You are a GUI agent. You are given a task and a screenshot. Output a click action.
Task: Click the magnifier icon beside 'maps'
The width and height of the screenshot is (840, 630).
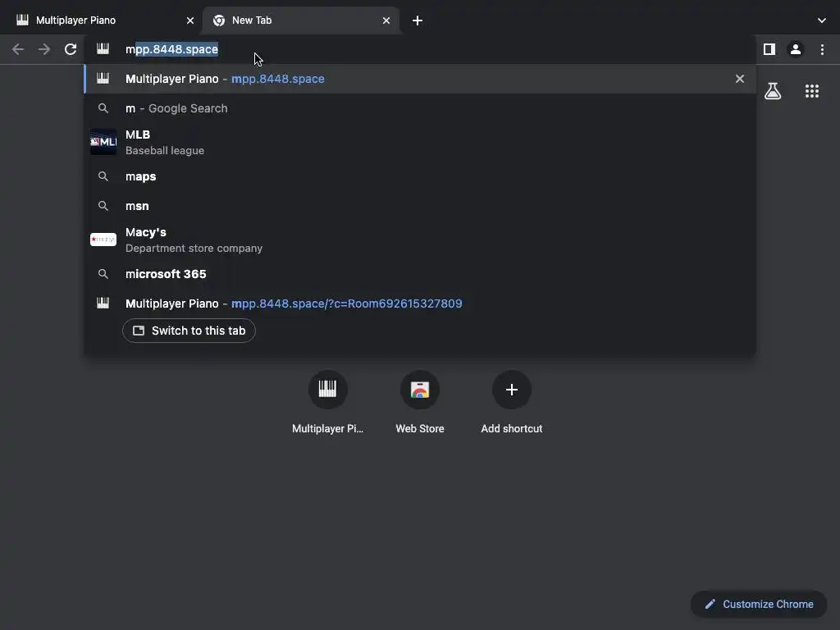[x=103, y=176]
